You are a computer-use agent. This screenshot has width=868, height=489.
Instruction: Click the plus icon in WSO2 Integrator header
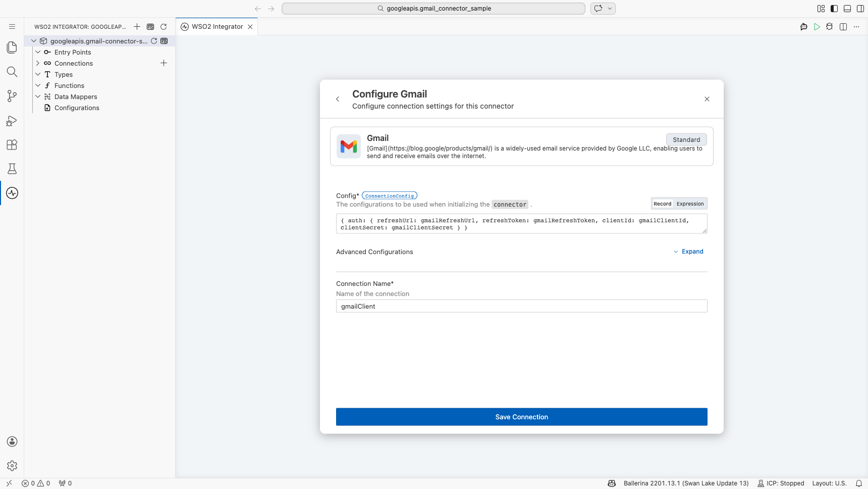137,27
